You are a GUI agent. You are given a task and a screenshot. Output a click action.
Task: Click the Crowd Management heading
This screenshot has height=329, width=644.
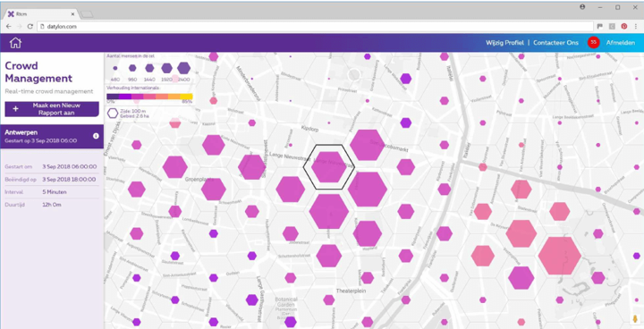pos(38,72)
